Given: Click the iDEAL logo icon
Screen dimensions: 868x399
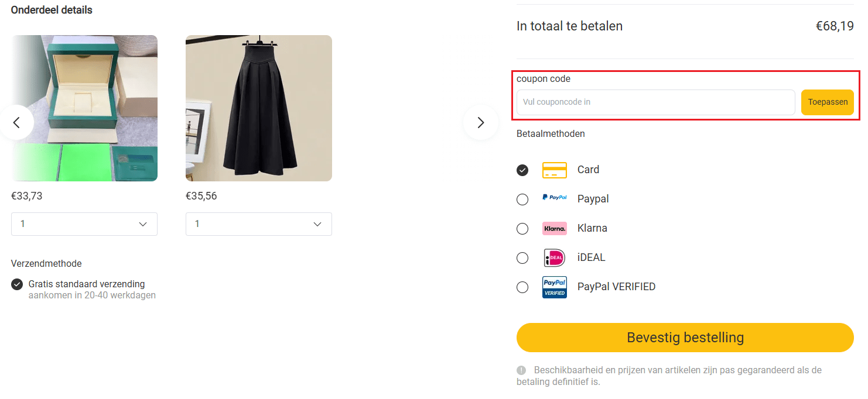Looking at the screenshot, I should pos(554,257).
